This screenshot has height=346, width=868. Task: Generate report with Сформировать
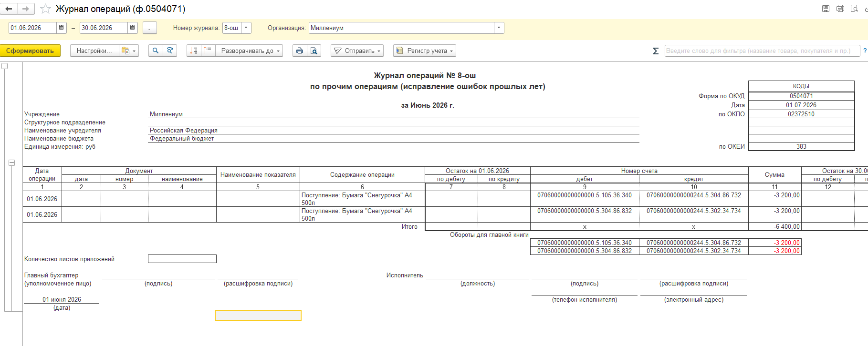point(30,51)
